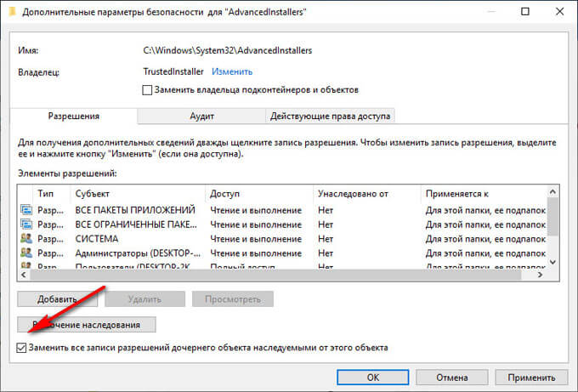578x392 pixels.
Task: Click the Отмена button
Action: 452,378
